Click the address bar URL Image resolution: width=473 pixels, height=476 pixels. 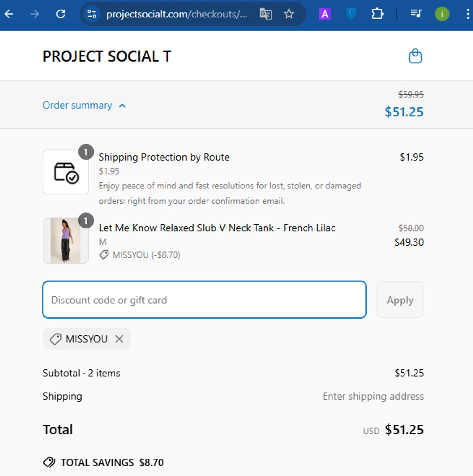coord(177,14)
